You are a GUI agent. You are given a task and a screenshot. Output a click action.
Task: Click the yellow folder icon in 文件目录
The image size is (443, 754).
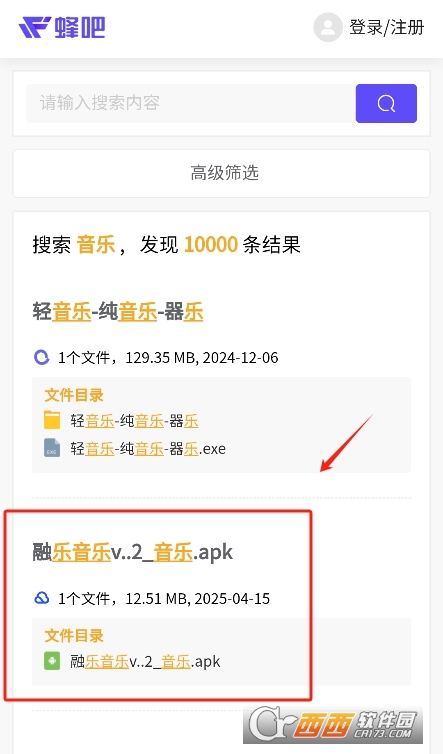(x=52, y=420)
